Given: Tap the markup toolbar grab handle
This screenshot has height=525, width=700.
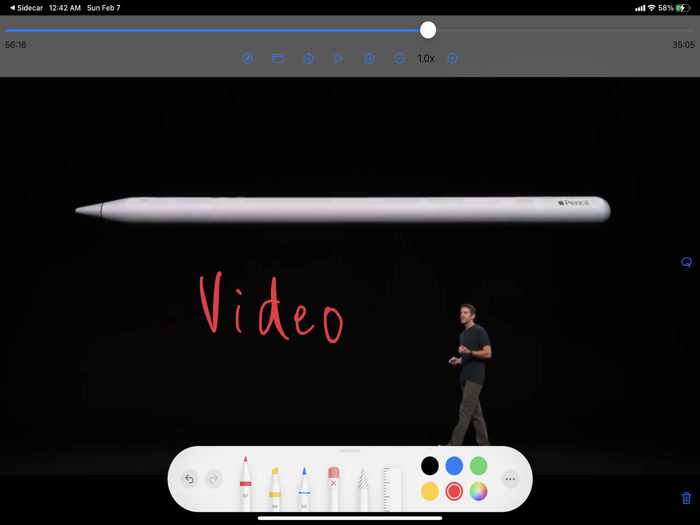Looking at the screenshot, I should pos(350,451).
